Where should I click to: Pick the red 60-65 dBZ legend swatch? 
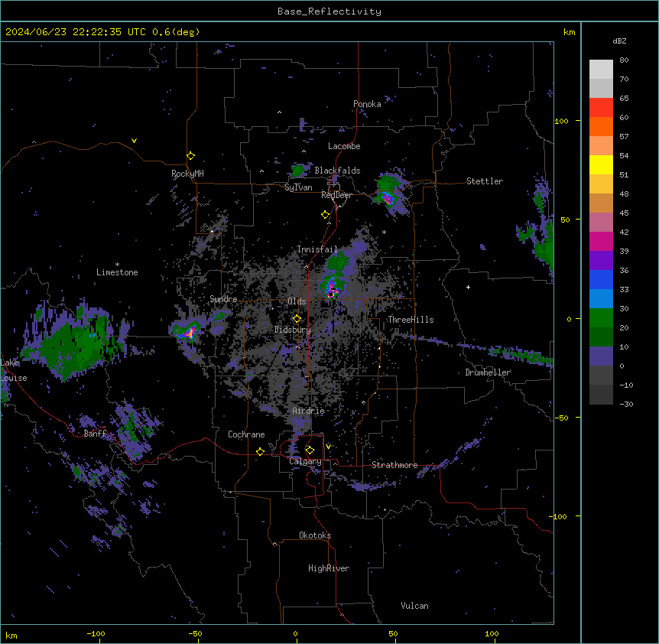[x=601, y=108]
